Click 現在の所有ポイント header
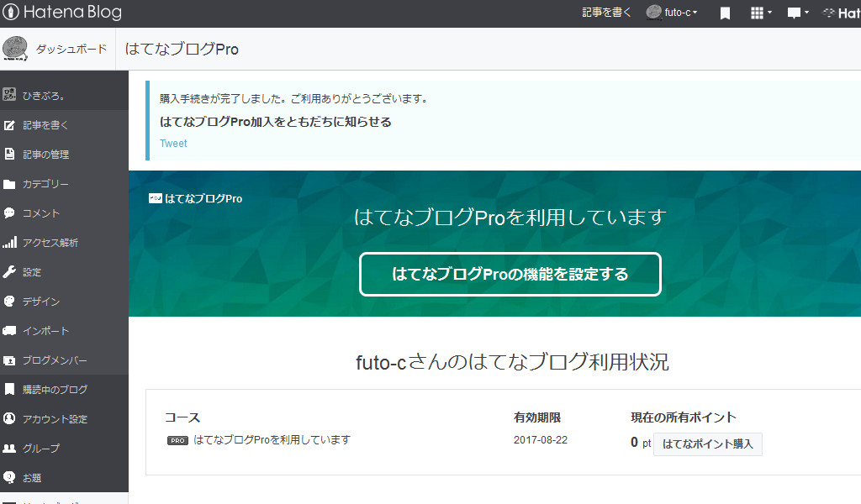 tap(683, 417)
